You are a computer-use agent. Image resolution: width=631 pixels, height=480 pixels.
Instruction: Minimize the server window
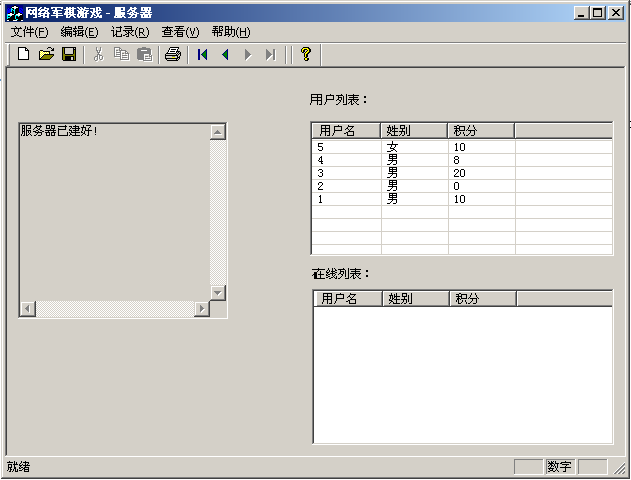(x=581, y=13)
